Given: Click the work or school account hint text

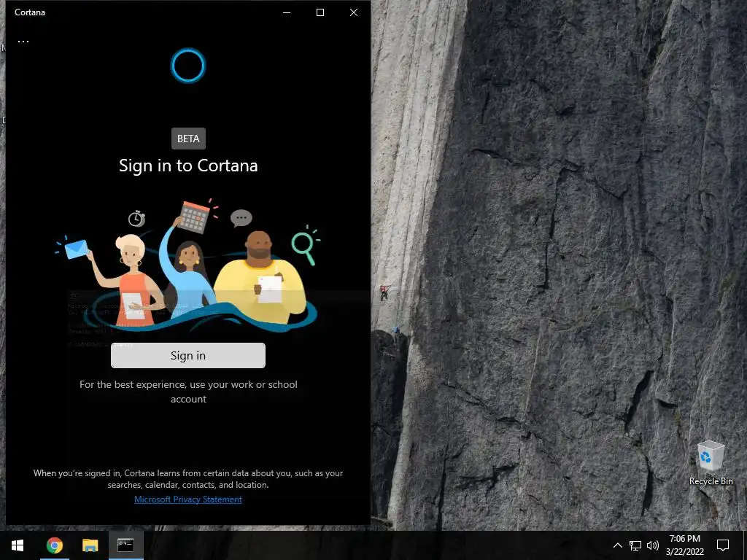Looking at the screenshot, I should [x=188, y=392].
